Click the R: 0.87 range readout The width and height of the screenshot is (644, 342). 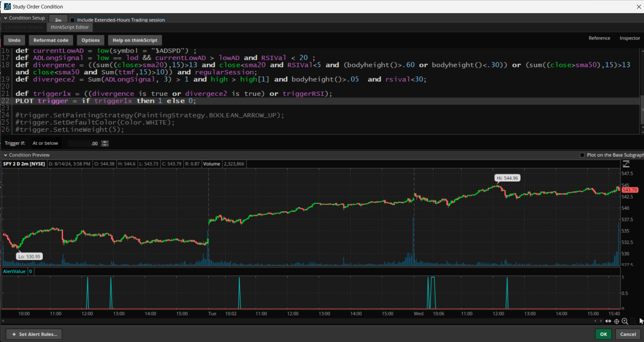pyautogui.click(x=192, y=164)
